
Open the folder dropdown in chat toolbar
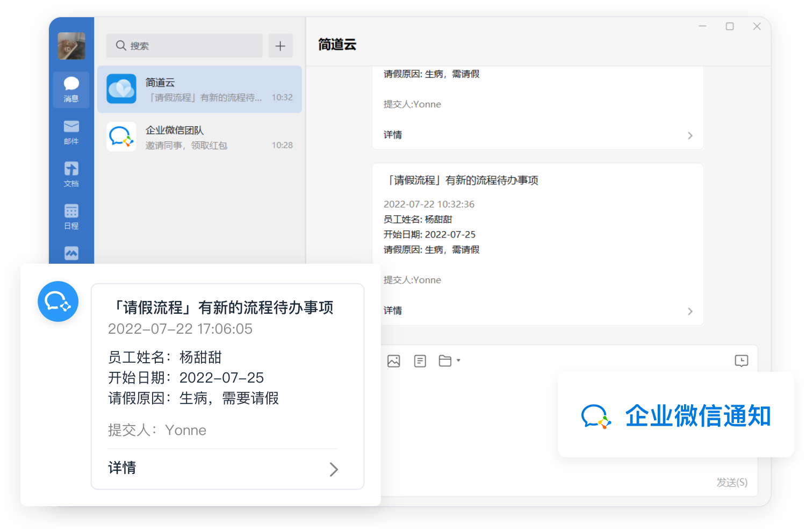pos(449,361)
